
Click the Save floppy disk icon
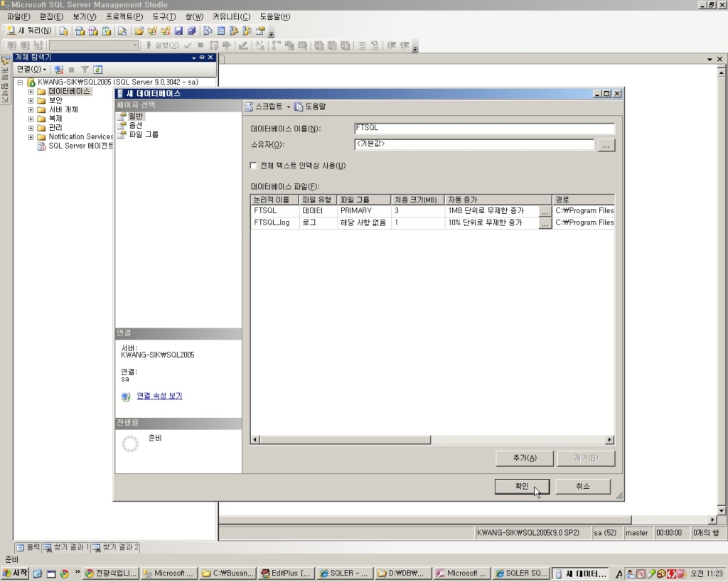tap(178, 31)
